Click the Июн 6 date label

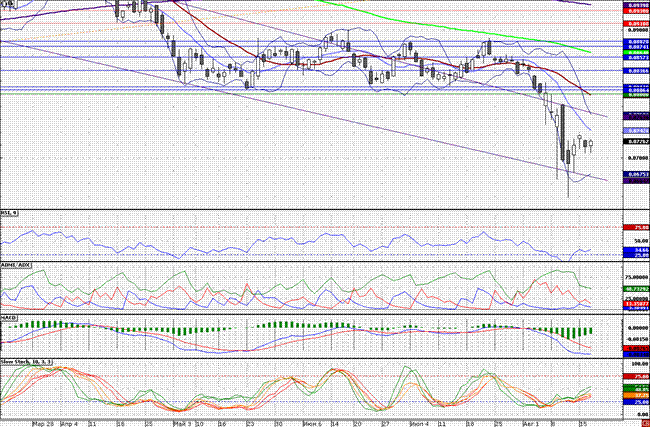[x=312, y=424]
